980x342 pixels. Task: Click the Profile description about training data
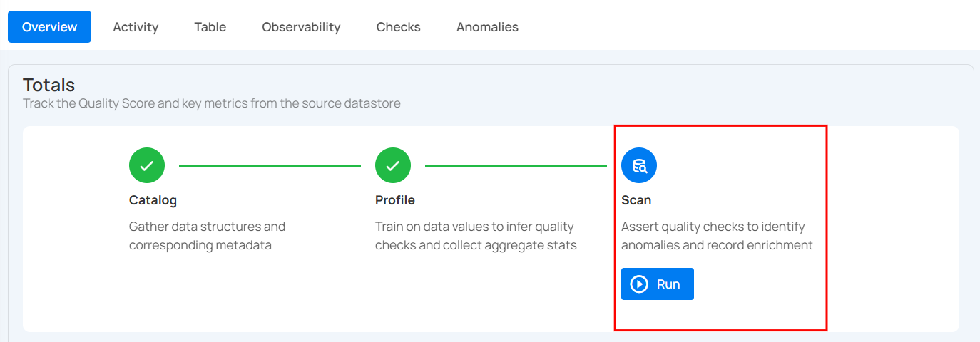pyautogui.click(x=476, y=236)
